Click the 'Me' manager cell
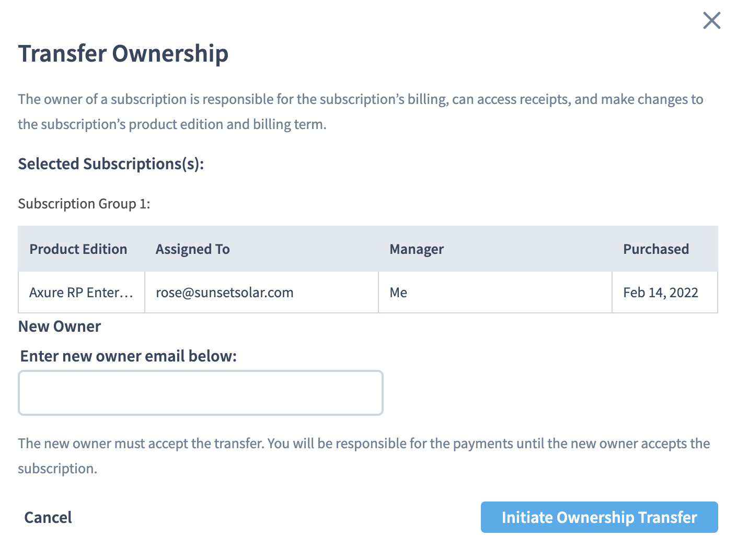 [x=398, y=293]
